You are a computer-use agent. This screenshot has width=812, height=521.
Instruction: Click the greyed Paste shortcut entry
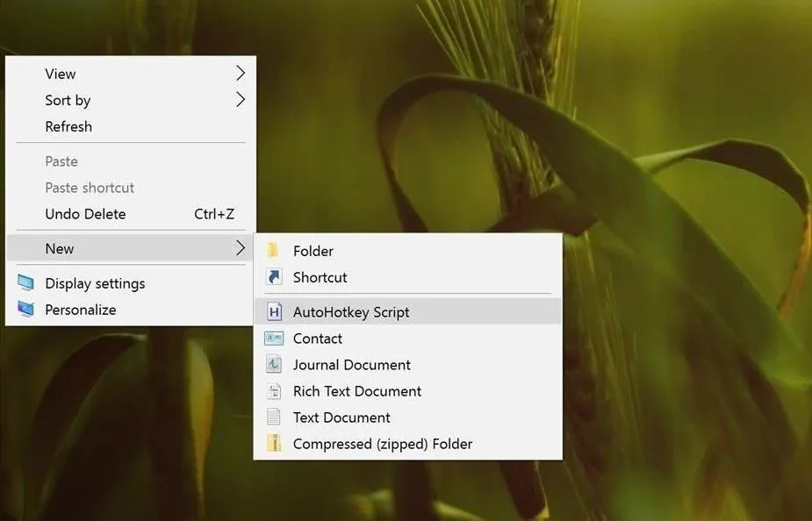tap(131, 188)
